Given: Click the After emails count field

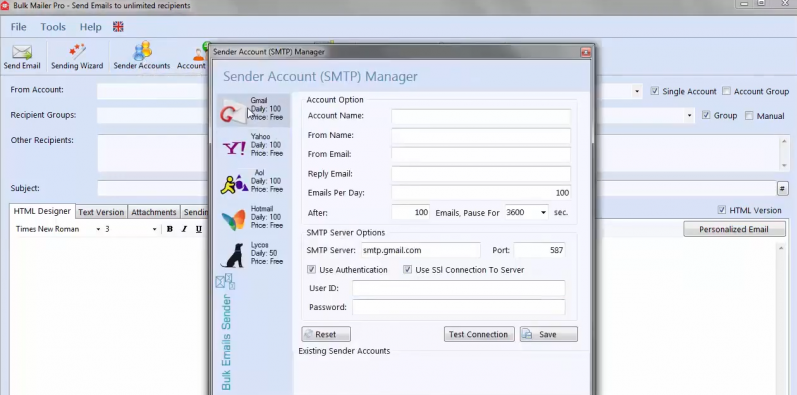Looking at the screenshot, I should click(411, 212).
